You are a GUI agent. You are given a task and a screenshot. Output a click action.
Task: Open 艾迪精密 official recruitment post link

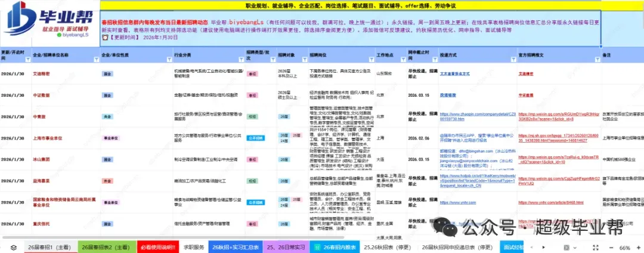(x=526, y=75)
